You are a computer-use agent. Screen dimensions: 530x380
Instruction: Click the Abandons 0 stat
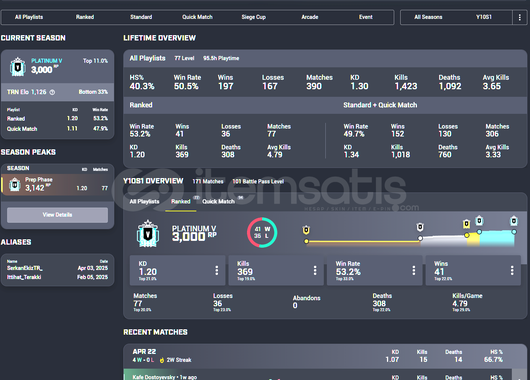coord(306,302)
